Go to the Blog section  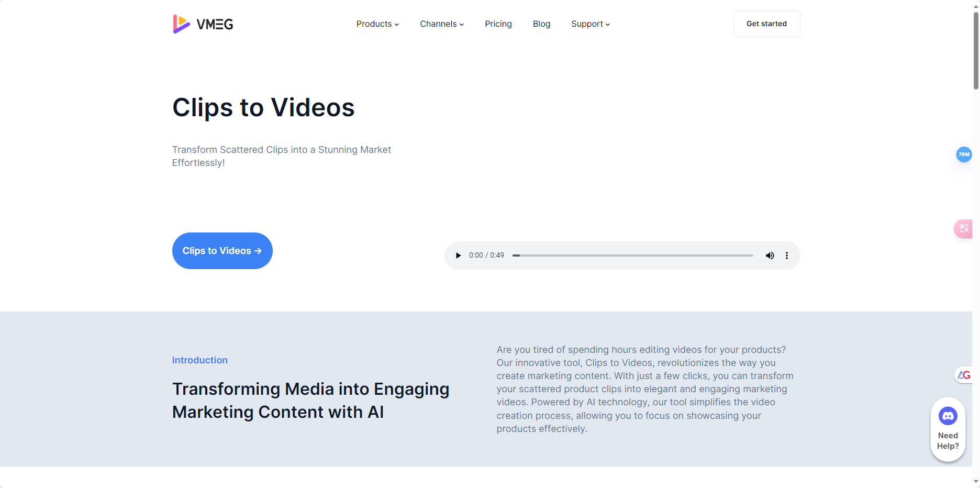pyautogui.click(x=541, y=24)
